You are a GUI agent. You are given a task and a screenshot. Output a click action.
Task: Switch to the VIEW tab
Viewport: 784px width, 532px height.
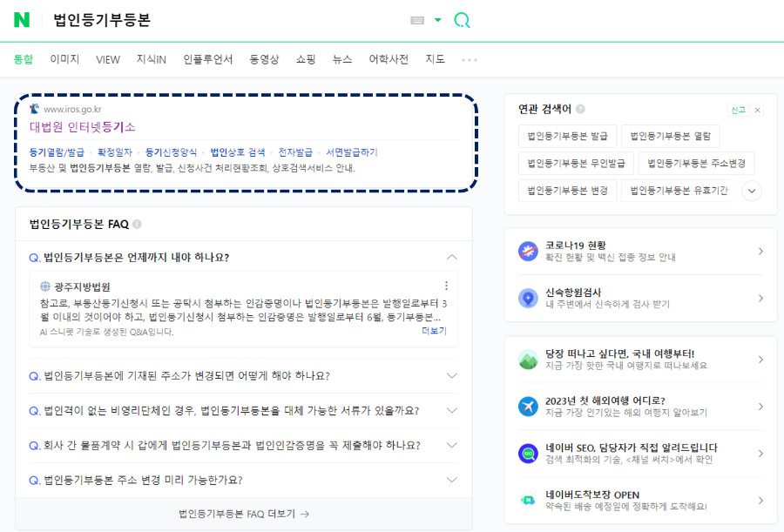108,59
